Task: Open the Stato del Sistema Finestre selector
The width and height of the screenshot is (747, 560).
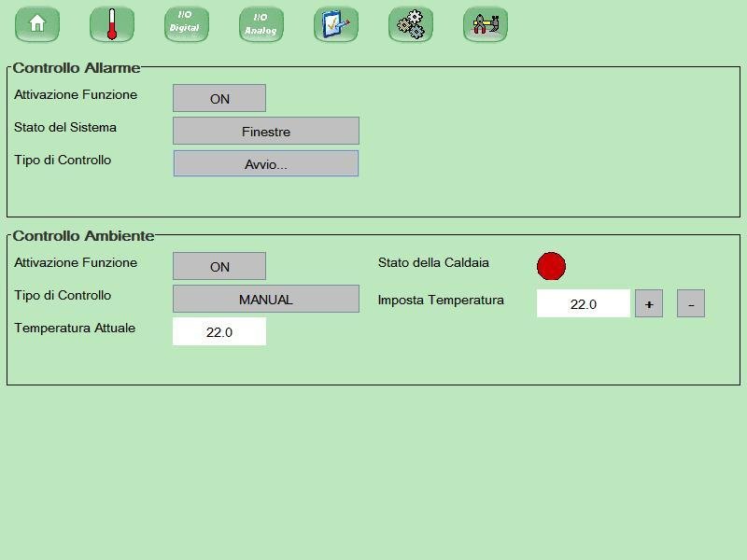Action: pyautogui.click(x=266, y=131)
